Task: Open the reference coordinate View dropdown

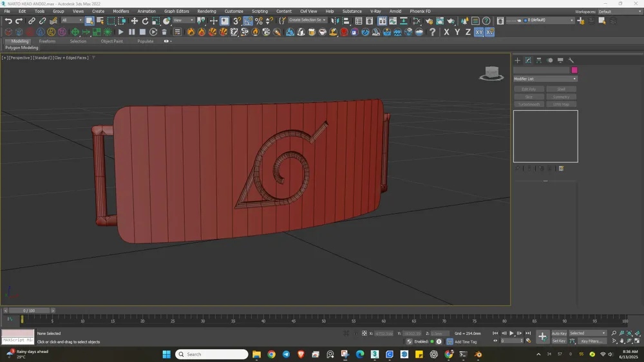Action: click(183, 20)
